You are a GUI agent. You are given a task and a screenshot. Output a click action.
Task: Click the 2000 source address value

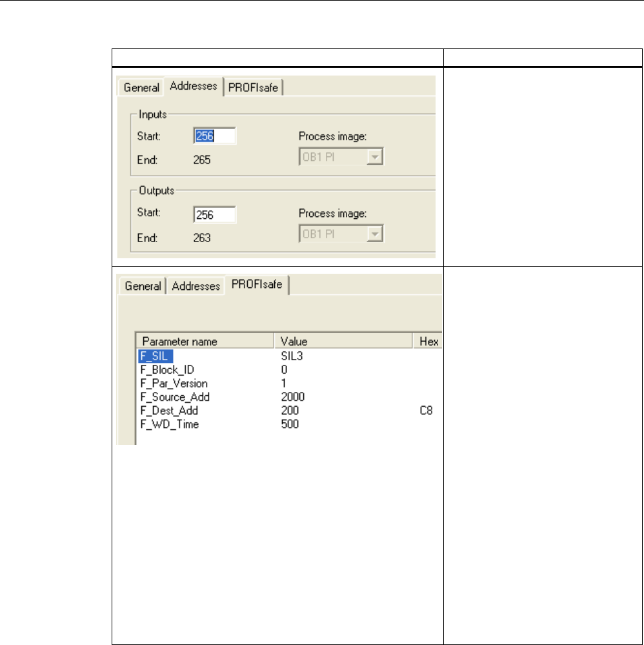point(293,397)
